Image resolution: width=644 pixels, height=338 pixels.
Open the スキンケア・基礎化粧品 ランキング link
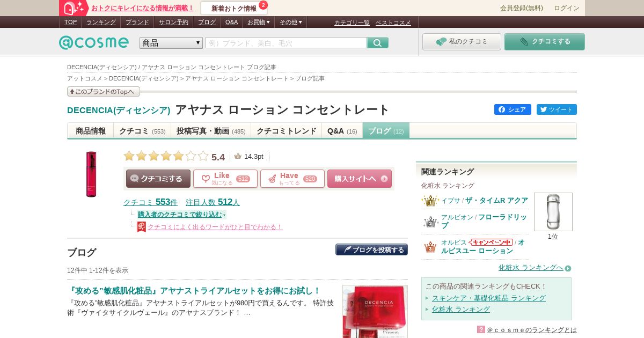pos(489,298)
